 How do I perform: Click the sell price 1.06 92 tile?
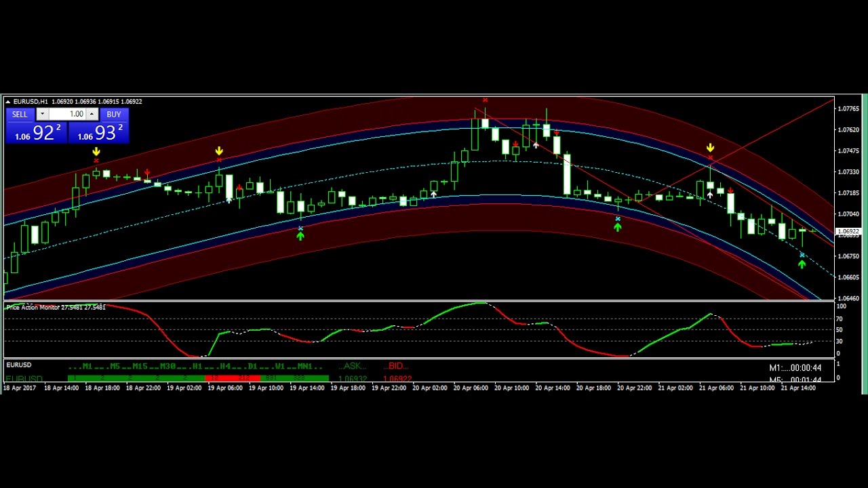37,133
